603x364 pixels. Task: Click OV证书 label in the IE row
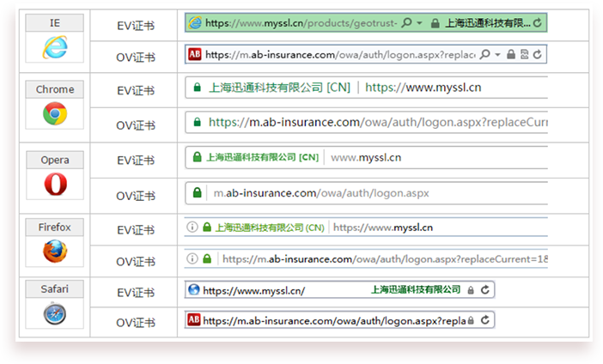136,58
